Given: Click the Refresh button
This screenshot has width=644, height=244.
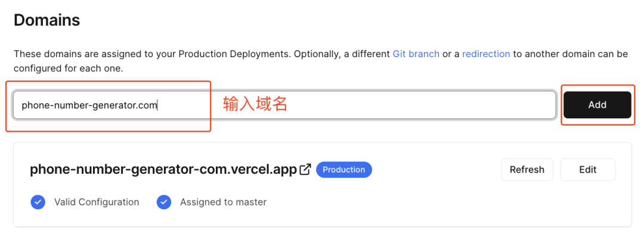Looking at the screenshot, I should 527,170.
